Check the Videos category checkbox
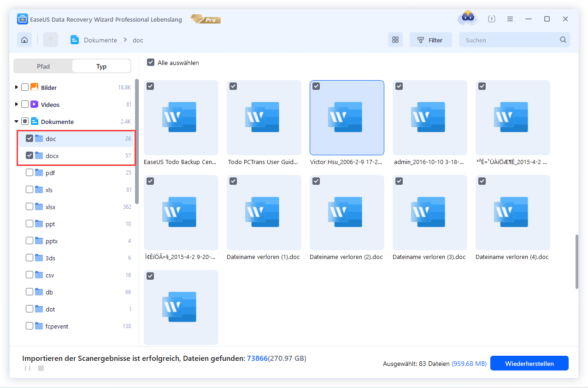Viewport: 588px width, 388px height. point(25,104)
